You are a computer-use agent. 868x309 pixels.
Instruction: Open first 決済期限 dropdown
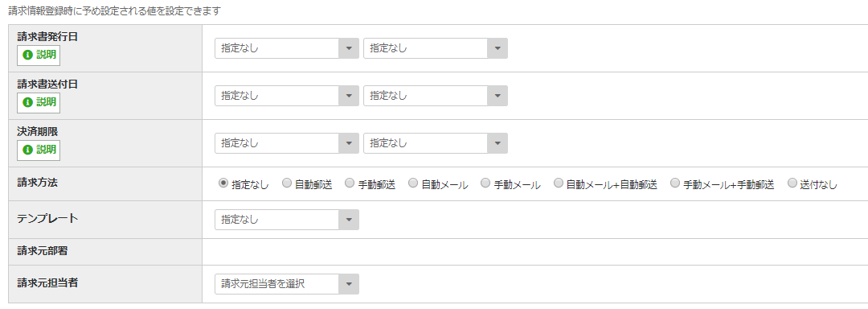tap(287, 143)
